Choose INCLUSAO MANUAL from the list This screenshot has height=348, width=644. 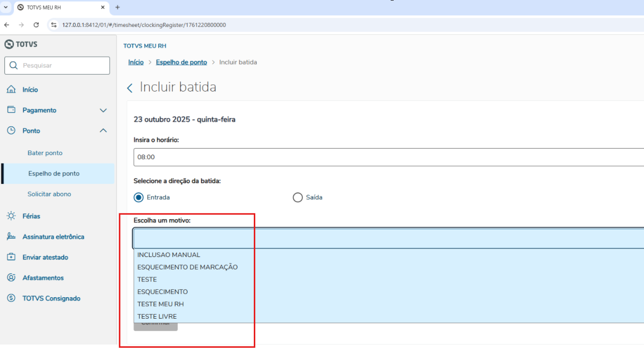[389, 255]
